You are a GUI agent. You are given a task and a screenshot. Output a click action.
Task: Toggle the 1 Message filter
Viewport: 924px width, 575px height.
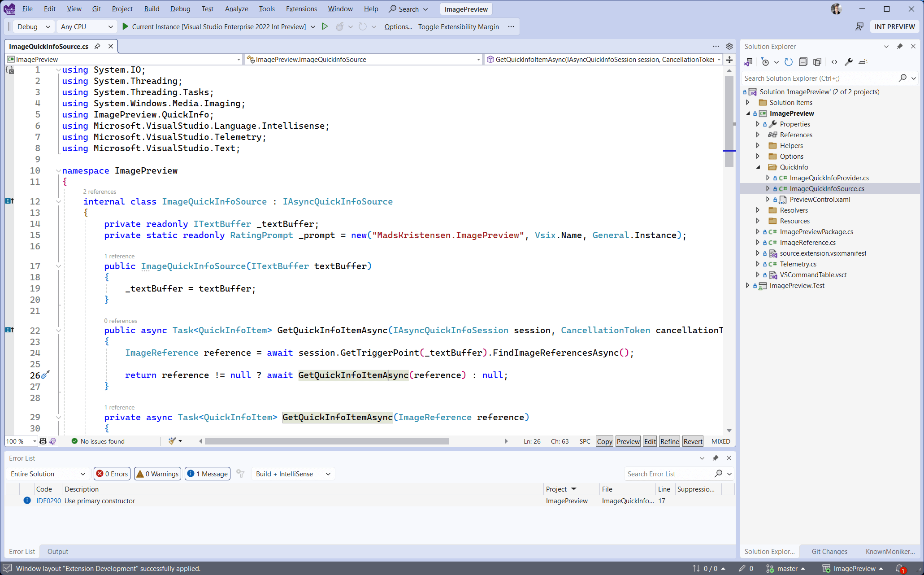click(x=208, y=474)
